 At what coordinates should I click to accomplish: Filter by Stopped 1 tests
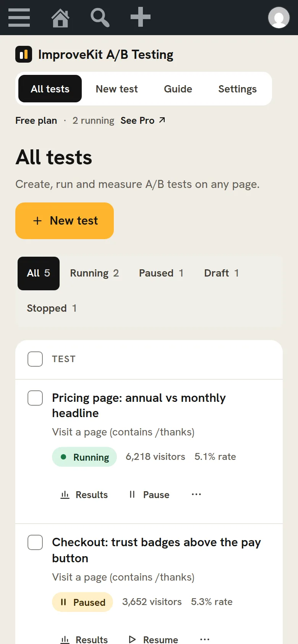pyautogui.click(x=52, y=309)
